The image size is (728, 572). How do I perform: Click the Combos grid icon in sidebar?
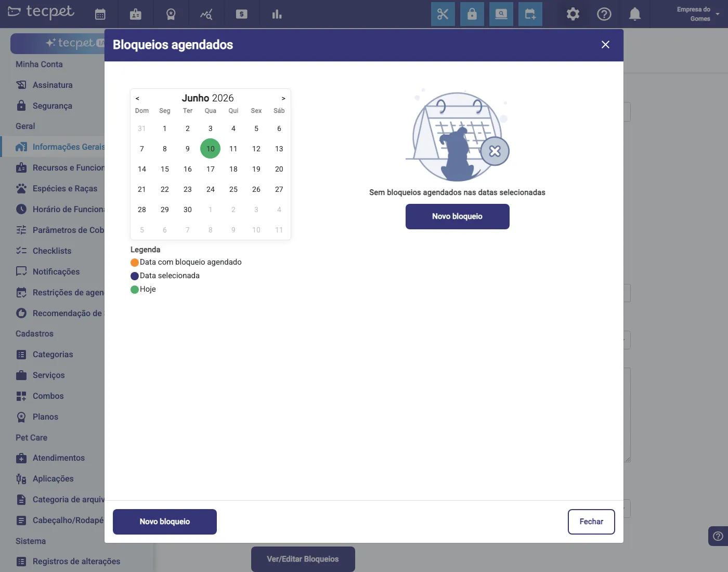[21, 396]
